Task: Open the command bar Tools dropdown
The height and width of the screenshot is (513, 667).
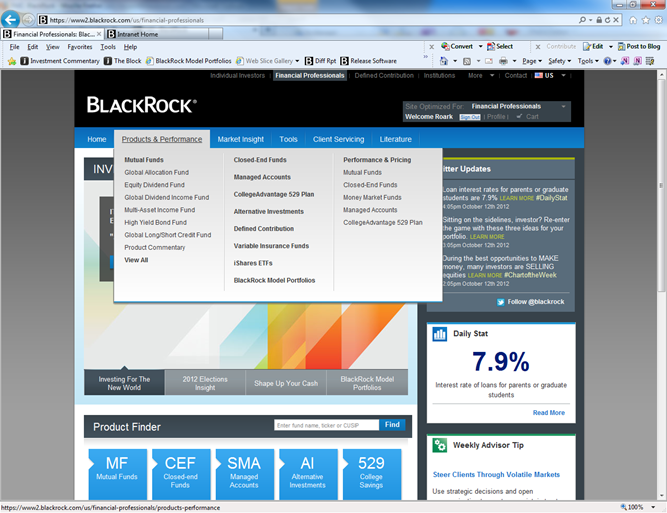Action: (x=588, y=61)
